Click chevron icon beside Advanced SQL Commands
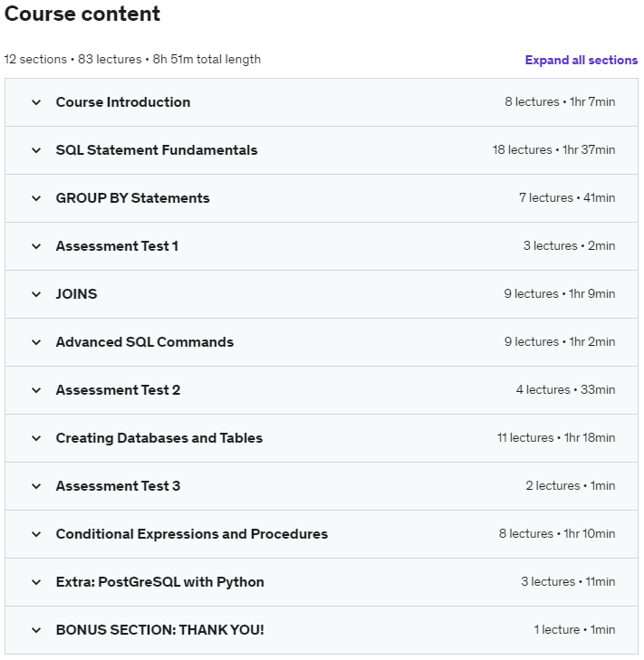 (x=36, y=342)
